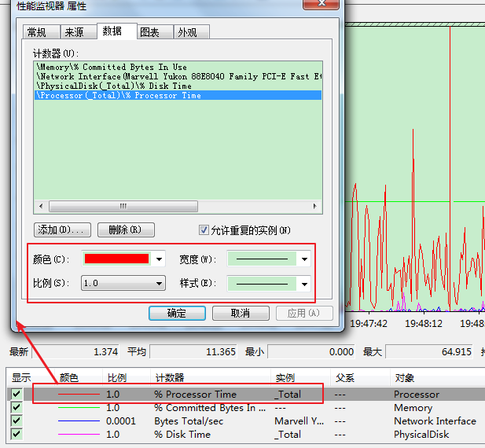
Task: Click the red 颜色 color swatch
Action: [116, 259]
